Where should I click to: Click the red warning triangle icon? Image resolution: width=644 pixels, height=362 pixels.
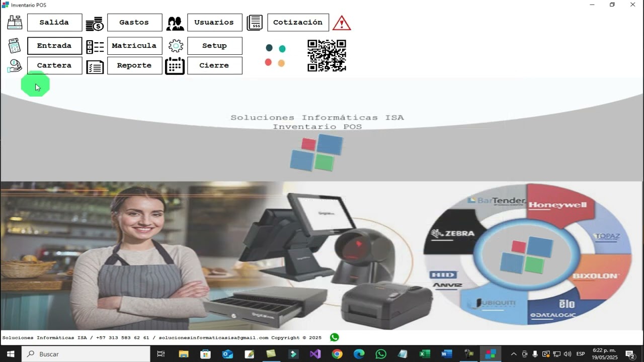click(342, 23)
